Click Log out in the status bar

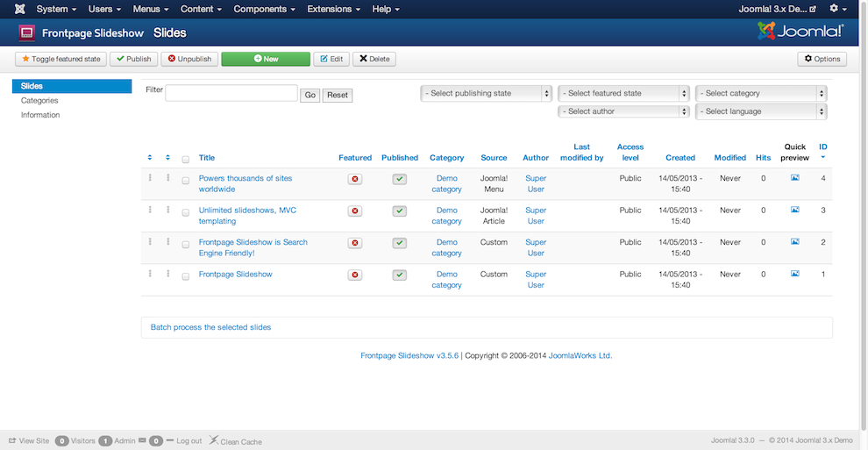point(184,440)
